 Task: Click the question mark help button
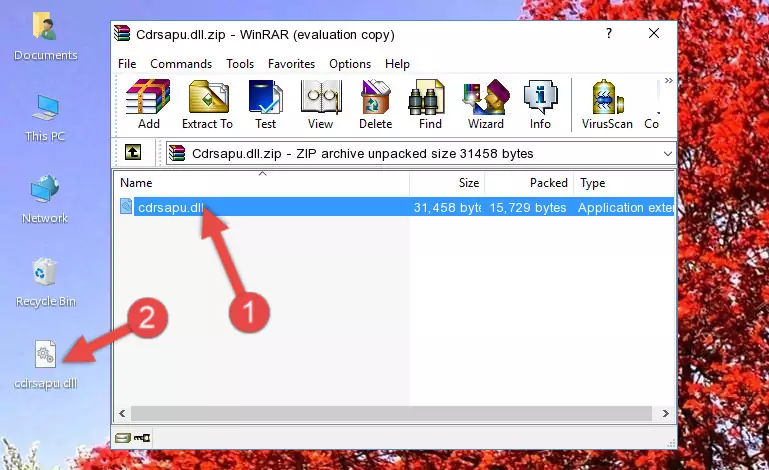pos(609,33)
